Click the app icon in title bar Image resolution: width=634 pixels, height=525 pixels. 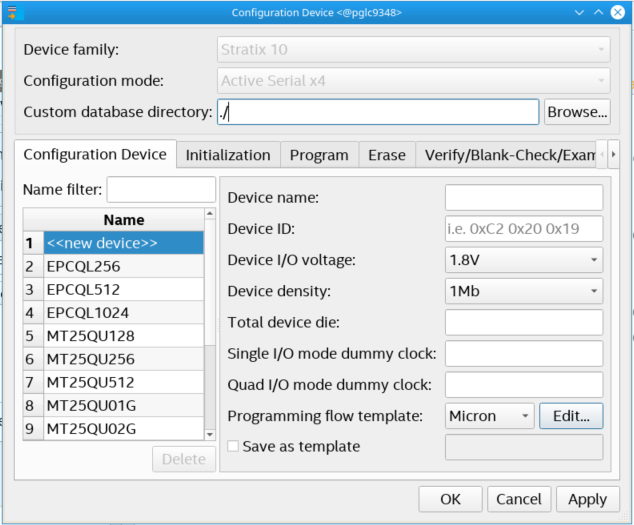(13, 12)
